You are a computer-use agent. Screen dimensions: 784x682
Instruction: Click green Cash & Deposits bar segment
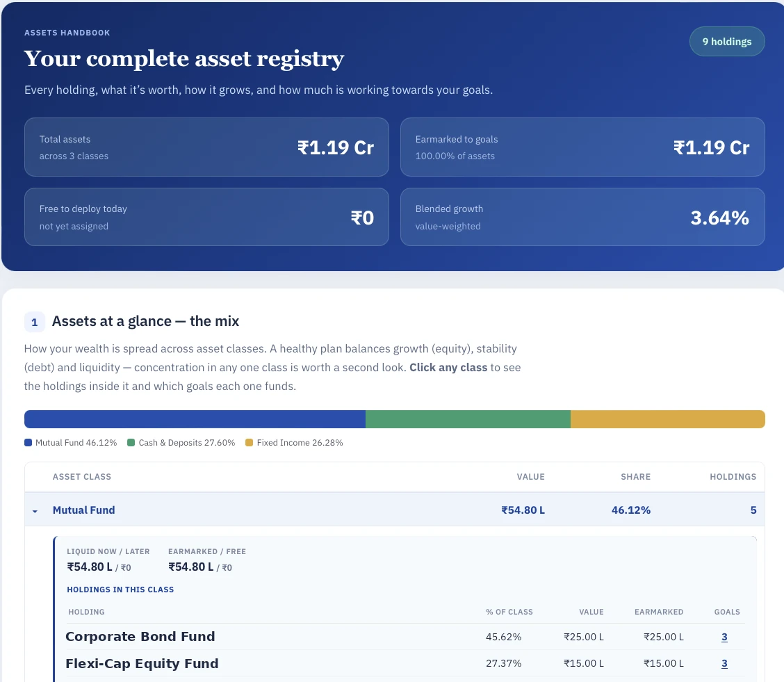[468, 419]
